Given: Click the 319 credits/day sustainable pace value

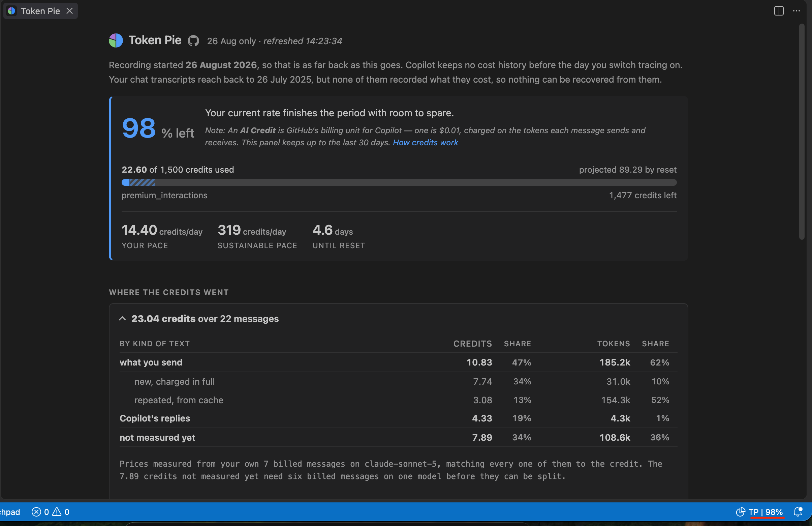Looking at the screenshot, I should 252,230.
